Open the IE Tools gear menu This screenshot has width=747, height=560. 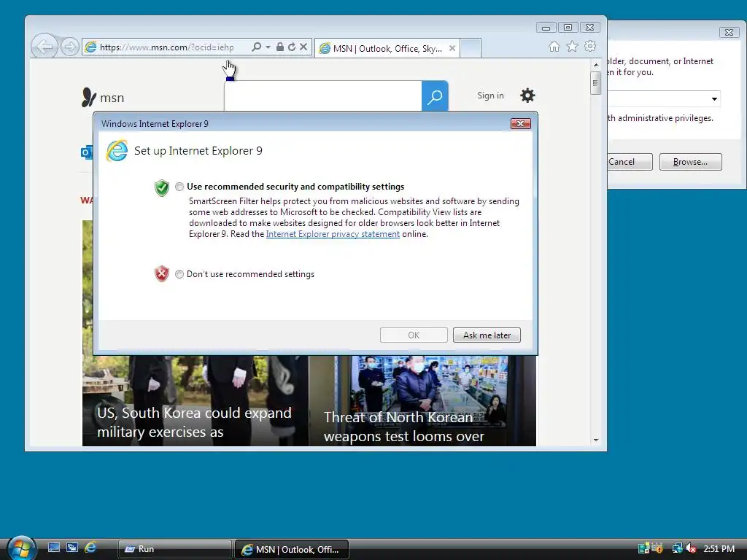click(x=590, y=46)
